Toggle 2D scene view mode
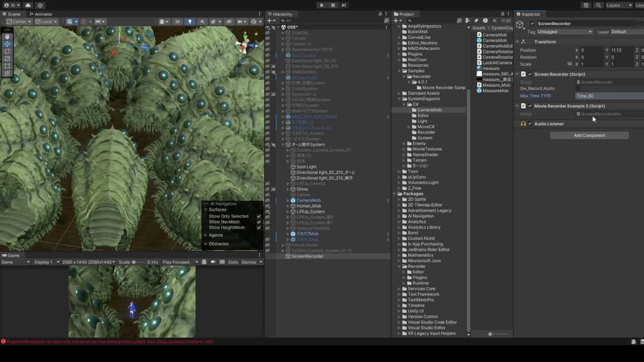 (177, 22)
